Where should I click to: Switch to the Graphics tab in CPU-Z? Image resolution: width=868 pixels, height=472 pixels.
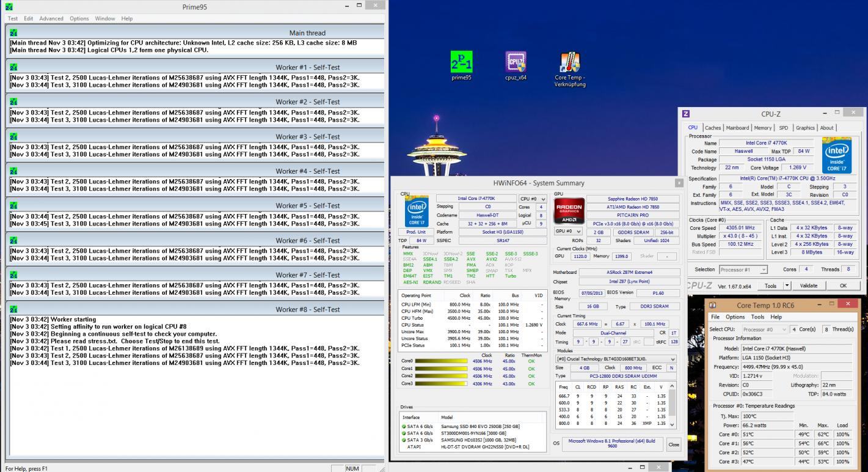(x=805, y=128)
